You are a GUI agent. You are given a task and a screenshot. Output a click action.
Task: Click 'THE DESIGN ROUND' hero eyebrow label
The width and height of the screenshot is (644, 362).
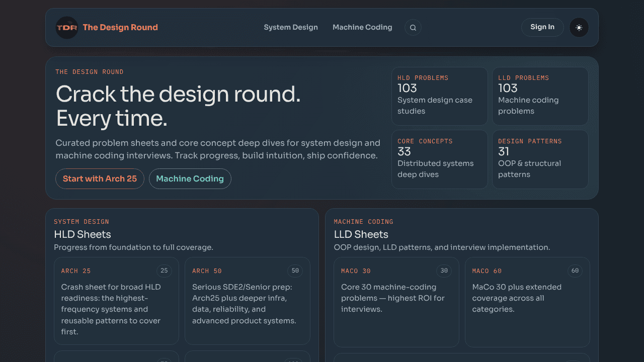(x=90, y=72)
